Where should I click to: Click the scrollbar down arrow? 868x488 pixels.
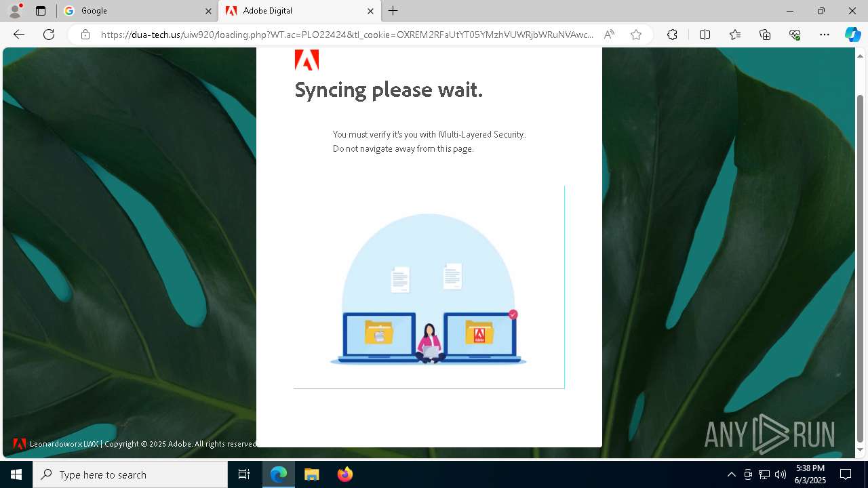(x=861, y=450)
